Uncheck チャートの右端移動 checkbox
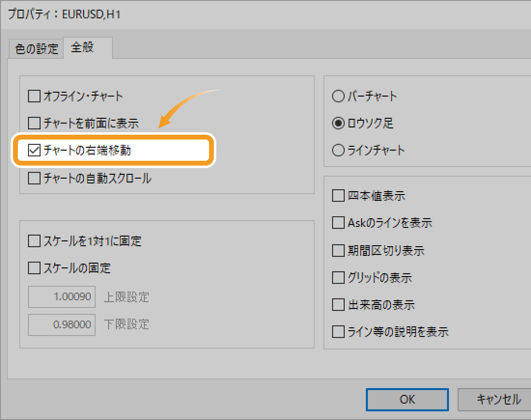Viewport: 531px width, 420px height. tap(34, 150)
